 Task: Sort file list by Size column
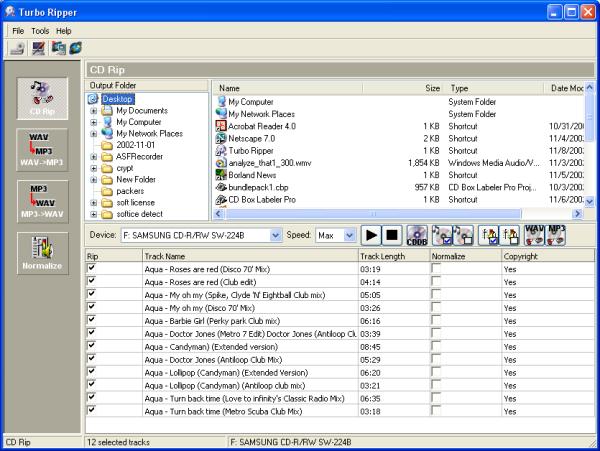click(403, 88)
